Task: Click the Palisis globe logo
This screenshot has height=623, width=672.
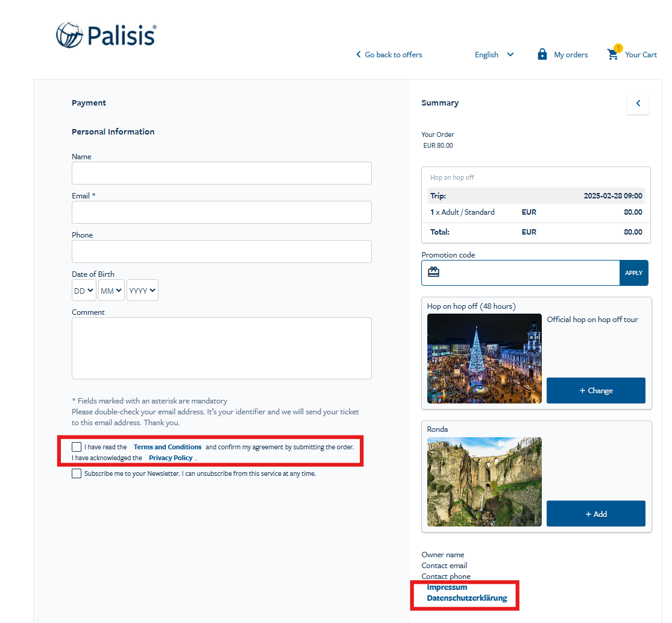Action: pos(69,35)
